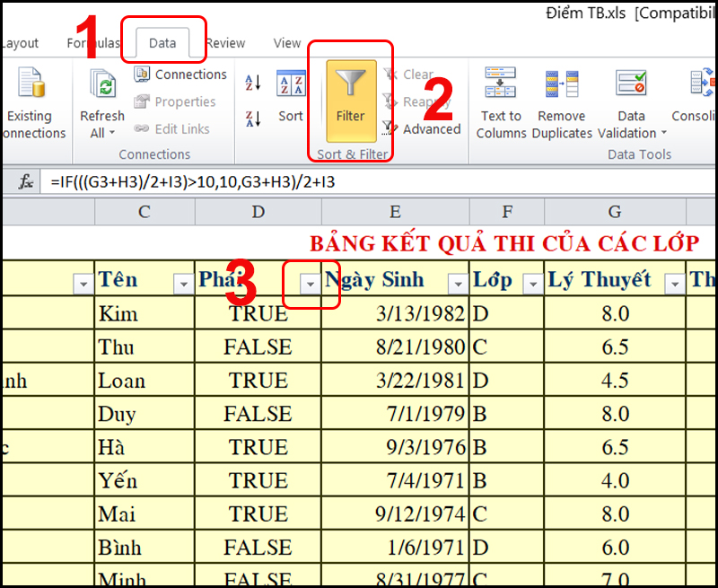The width and height of the screenshot is (718, 588).
Task: Click Existing Connections icon
Action: point(30,85)
